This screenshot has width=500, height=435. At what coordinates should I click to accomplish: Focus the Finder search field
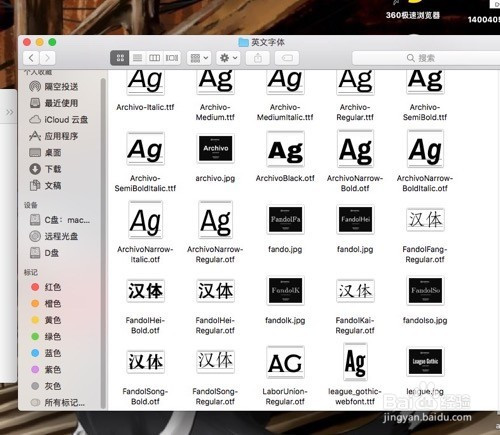tap(425, 58)
